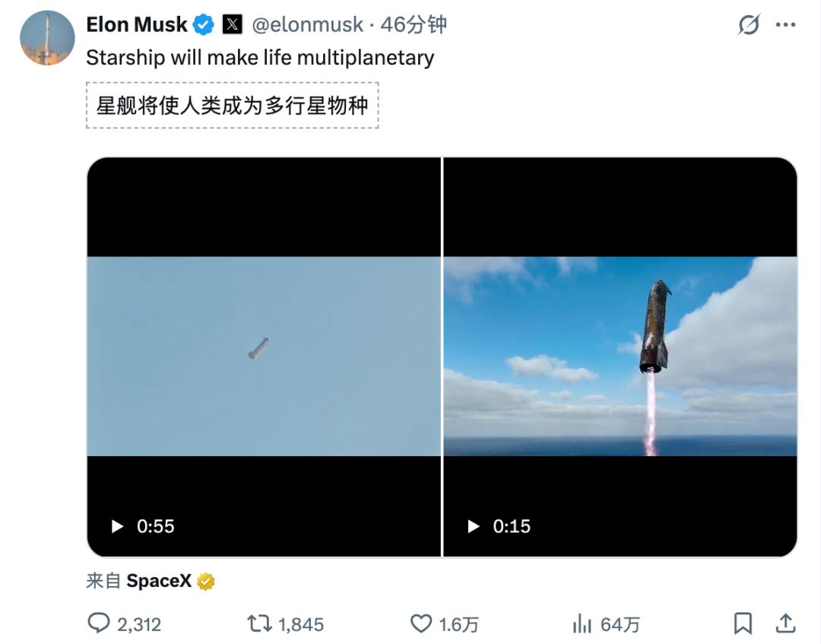
Task: Reply to the post via comment icon
Action: point(99,624)
